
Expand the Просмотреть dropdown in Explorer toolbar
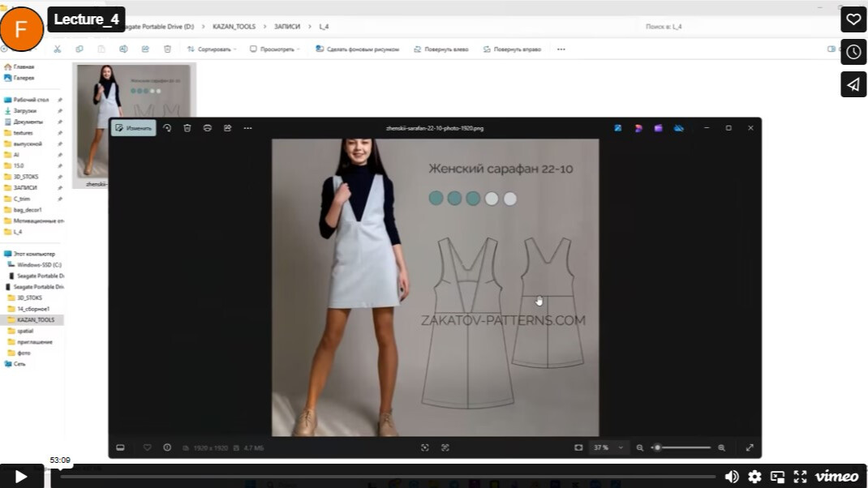click(275, 49)
